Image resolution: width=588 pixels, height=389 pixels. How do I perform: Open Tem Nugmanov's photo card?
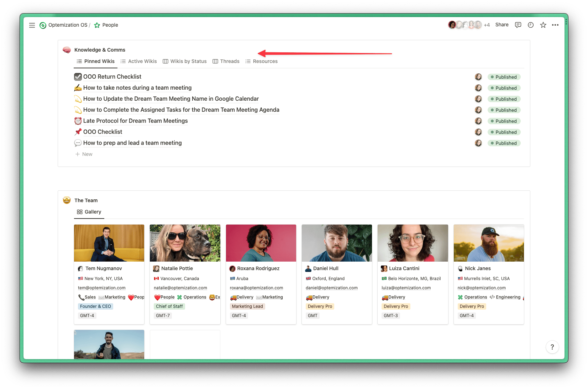109,243
